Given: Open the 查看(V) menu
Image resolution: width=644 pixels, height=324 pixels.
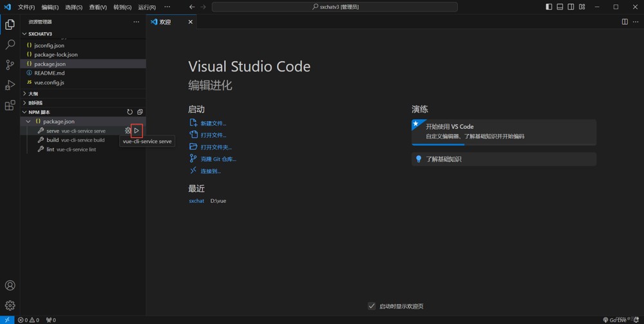Looking at the screenshot, I should click(98, 7).
